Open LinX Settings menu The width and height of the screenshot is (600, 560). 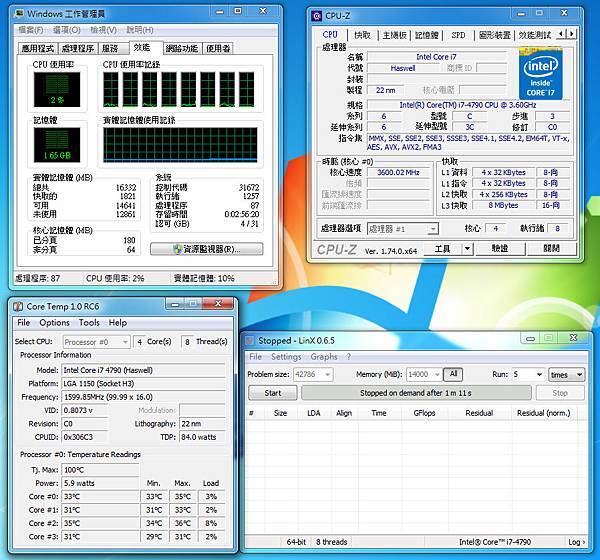(x=286, y=357)
